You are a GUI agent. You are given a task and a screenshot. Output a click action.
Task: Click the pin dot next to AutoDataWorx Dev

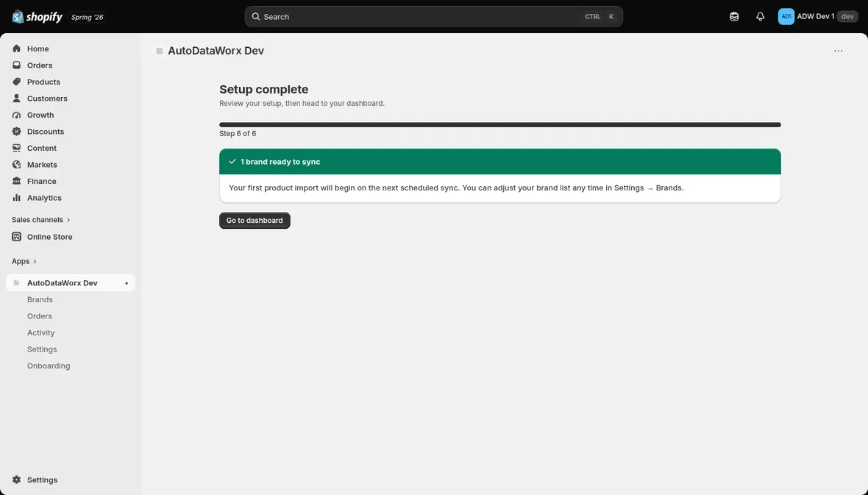pos(127,283)
